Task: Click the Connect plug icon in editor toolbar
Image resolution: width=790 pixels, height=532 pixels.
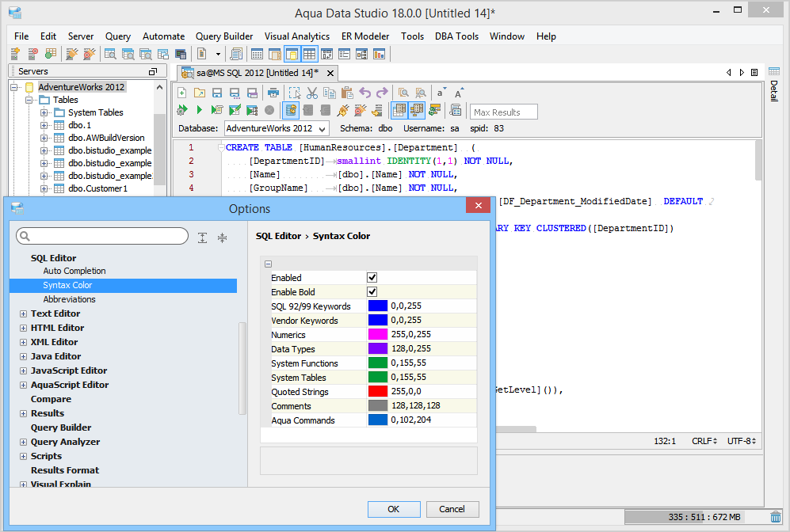Action: [x=343, y=110]
